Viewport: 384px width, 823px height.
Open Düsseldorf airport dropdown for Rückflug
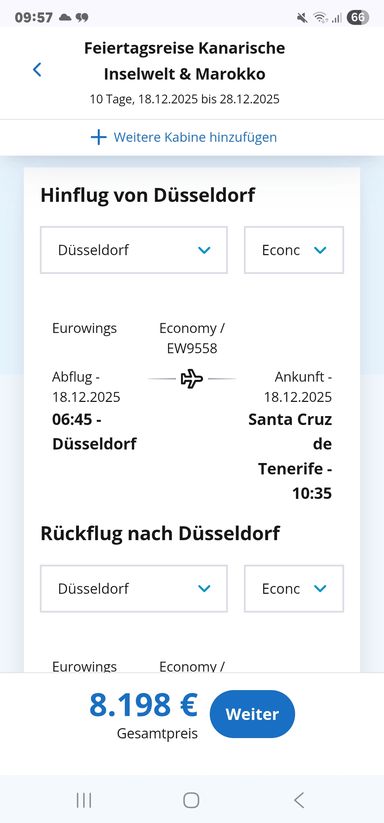coord(134,588)
